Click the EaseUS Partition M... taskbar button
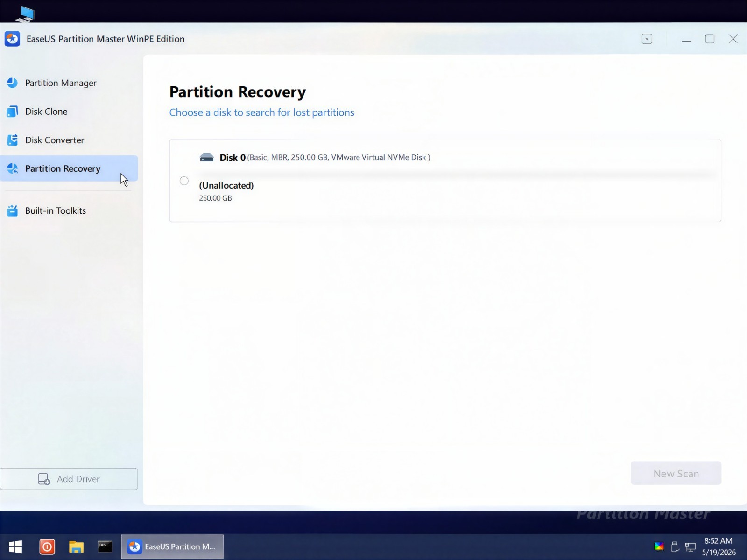747x560 pixels. 172,546
